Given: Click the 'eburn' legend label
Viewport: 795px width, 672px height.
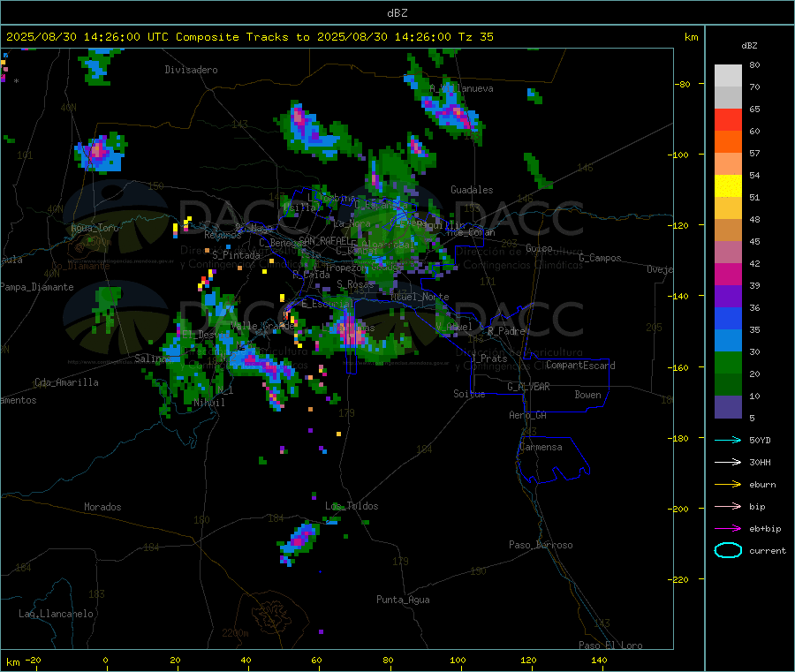Looking at the screenshot, I should click(762, 485).
